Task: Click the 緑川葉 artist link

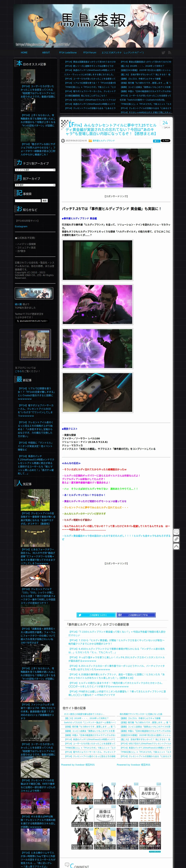Action: pos(18,304)
